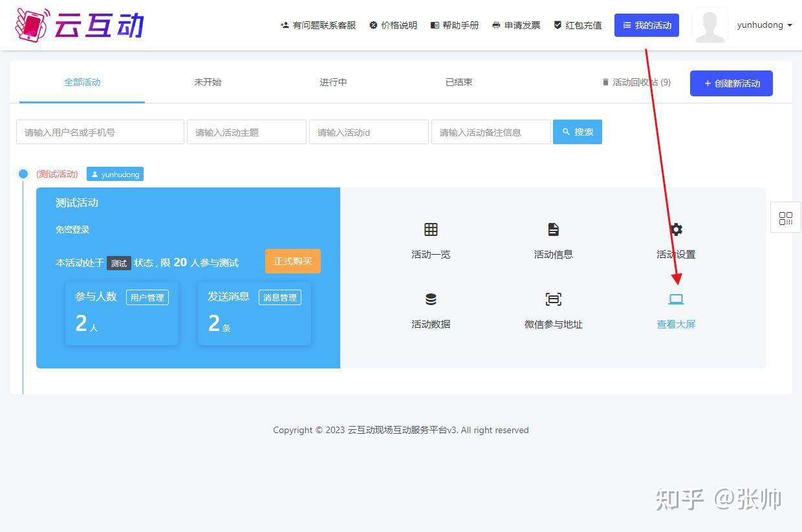Open 活动设置 via the gear icon

click(x=675, y=240)
